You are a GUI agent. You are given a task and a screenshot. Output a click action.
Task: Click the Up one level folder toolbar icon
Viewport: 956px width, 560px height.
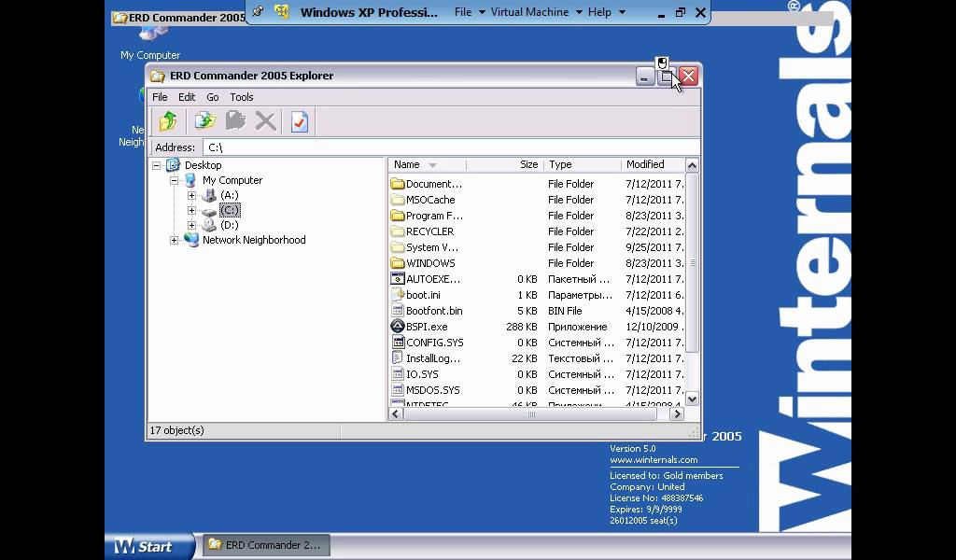(168, 121)
